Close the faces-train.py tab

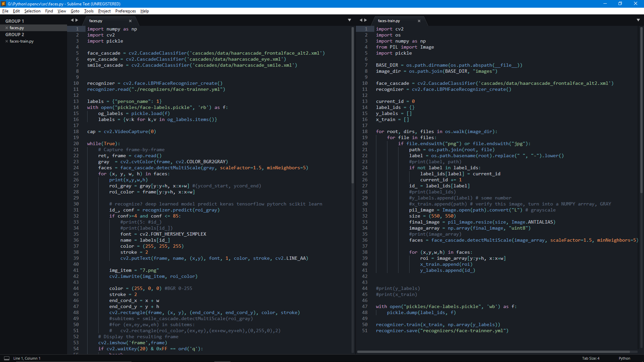point(419,21)
